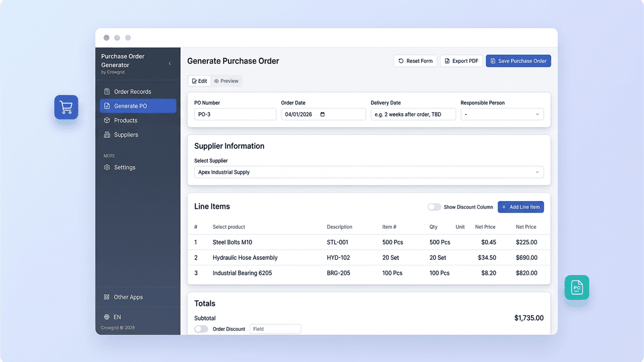Open Settings from sidebar
Image resolution: width=644 pixels, height=362 pixels.
138,167
